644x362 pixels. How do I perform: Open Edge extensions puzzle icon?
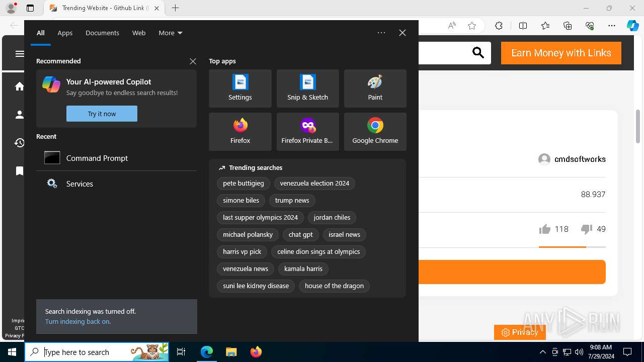[x=499, y=26]
